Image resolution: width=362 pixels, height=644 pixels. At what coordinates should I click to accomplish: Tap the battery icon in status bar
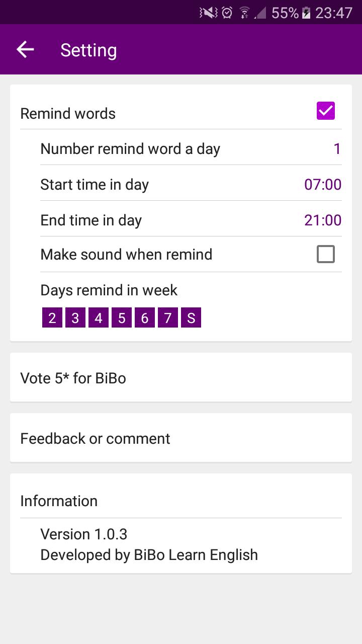tap(306, 13)
